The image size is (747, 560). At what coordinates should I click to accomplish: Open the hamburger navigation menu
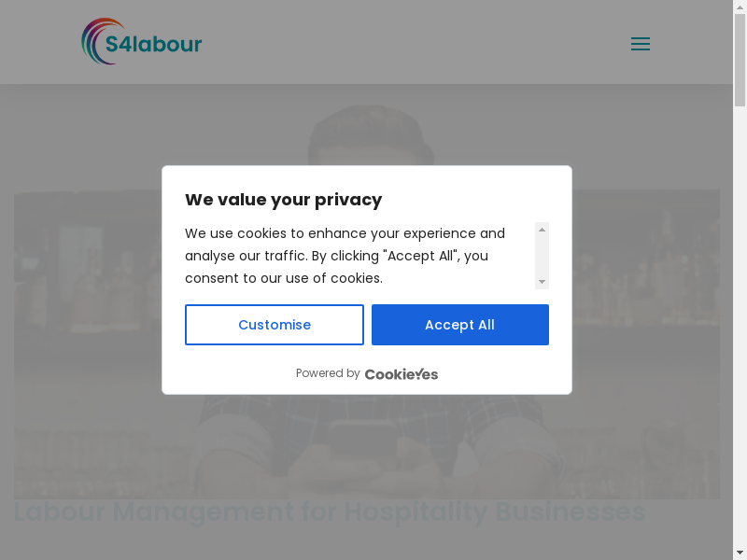(640, 44)
